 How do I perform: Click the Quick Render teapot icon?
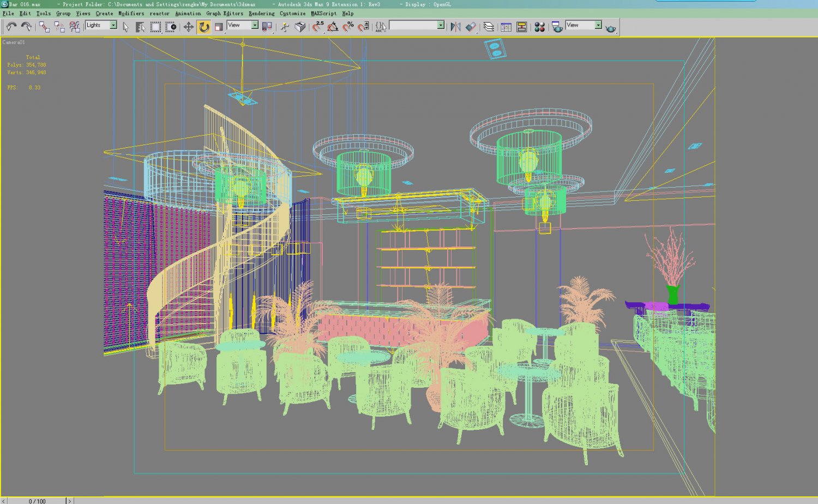(x=611, y=26)
